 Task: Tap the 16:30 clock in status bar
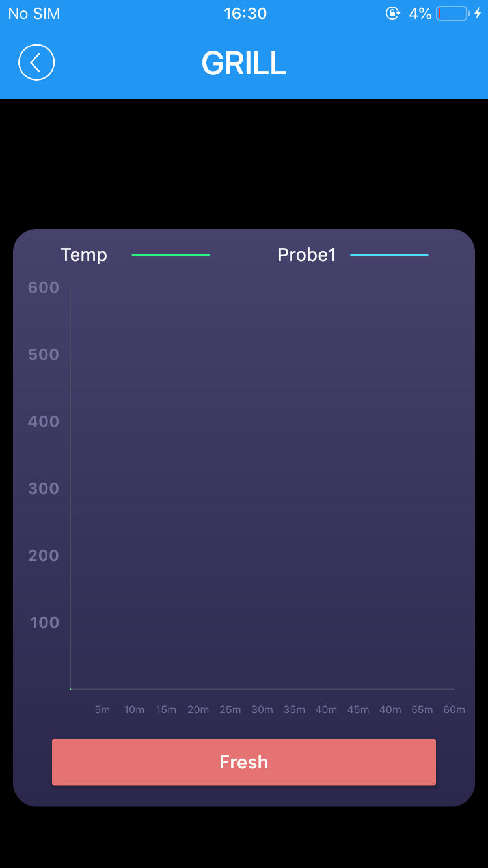coord(245,14)
